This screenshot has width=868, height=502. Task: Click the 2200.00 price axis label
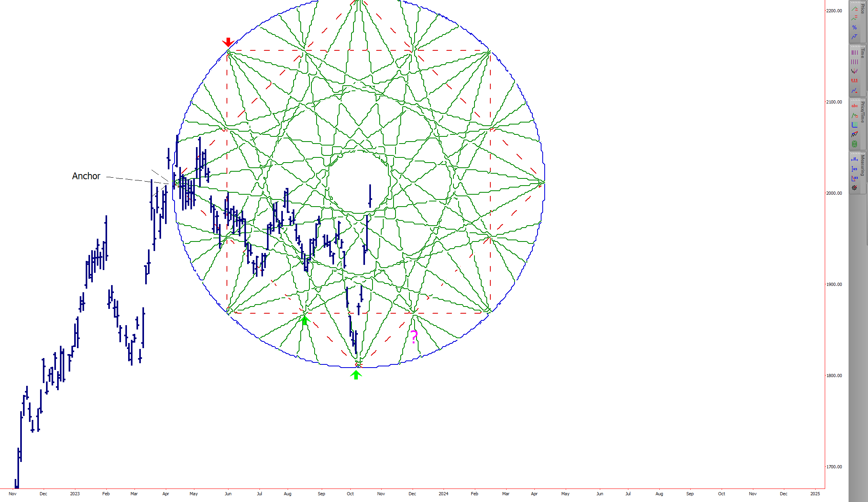click(834, 11)
